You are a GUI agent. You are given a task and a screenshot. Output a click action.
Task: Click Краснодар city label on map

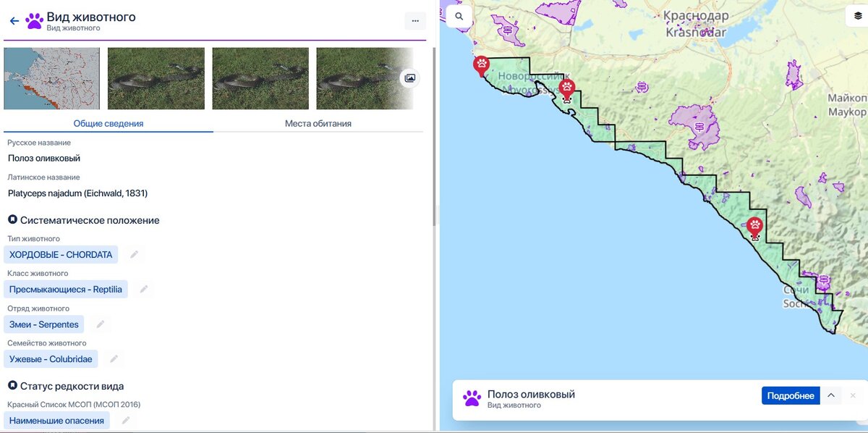(x=695, y=15)
